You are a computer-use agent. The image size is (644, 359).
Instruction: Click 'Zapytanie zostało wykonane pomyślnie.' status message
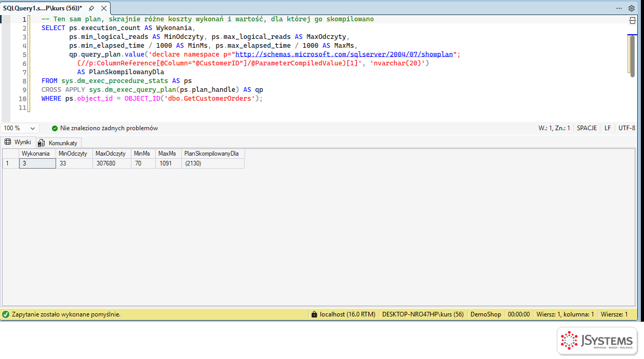pos(66,314)
